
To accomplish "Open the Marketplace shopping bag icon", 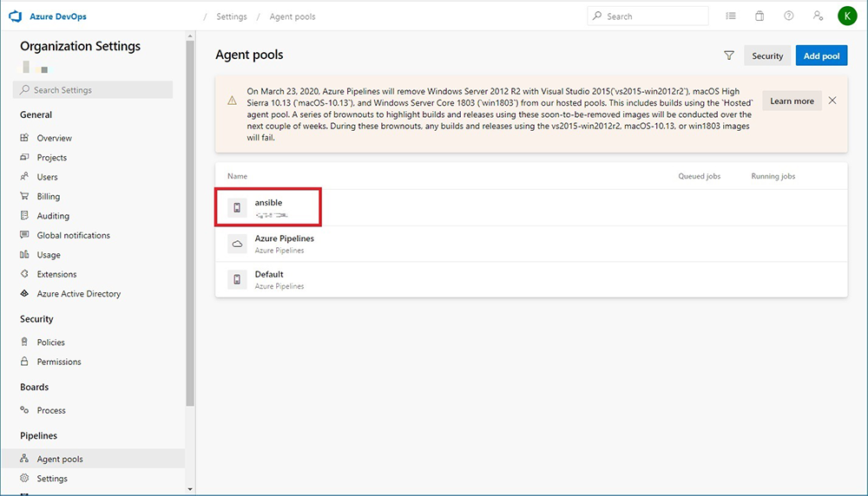I will (759, 16).
